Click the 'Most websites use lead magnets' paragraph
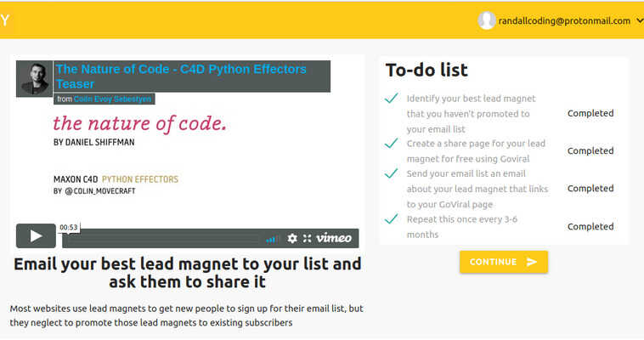The height and width of the screenshot is (340, 644). (x=186, y=315)
